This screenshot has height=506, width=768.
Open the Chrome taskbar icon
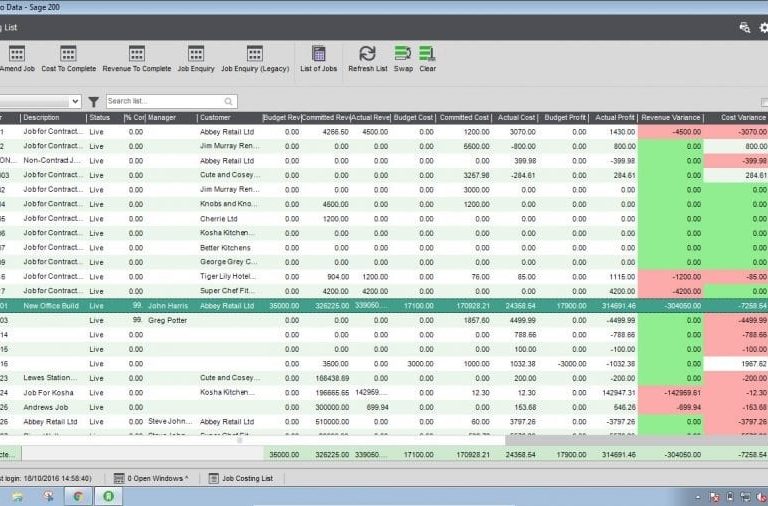coord(77,496)
